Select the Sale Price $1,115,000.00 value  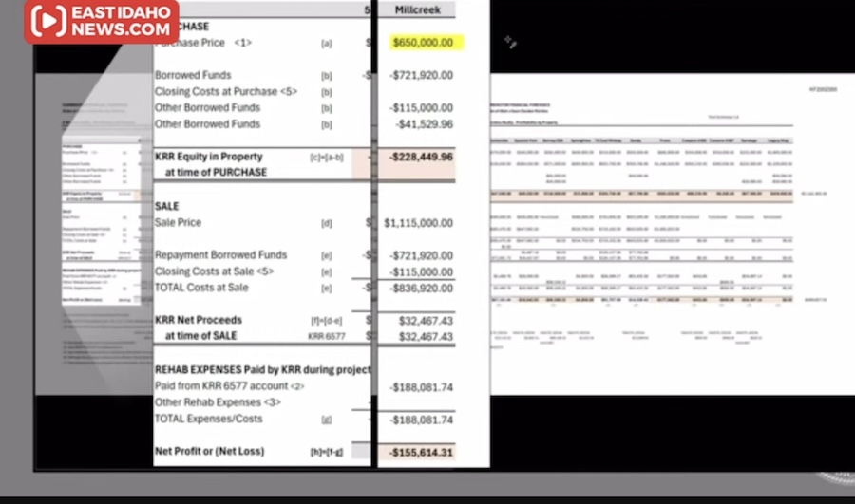[x=418, y=223]
